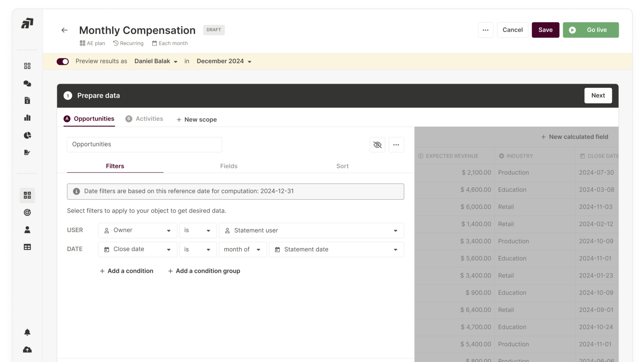Click Add a condition link
The width and height of the screenshot is (644, 362).
[x=127, y=271]
